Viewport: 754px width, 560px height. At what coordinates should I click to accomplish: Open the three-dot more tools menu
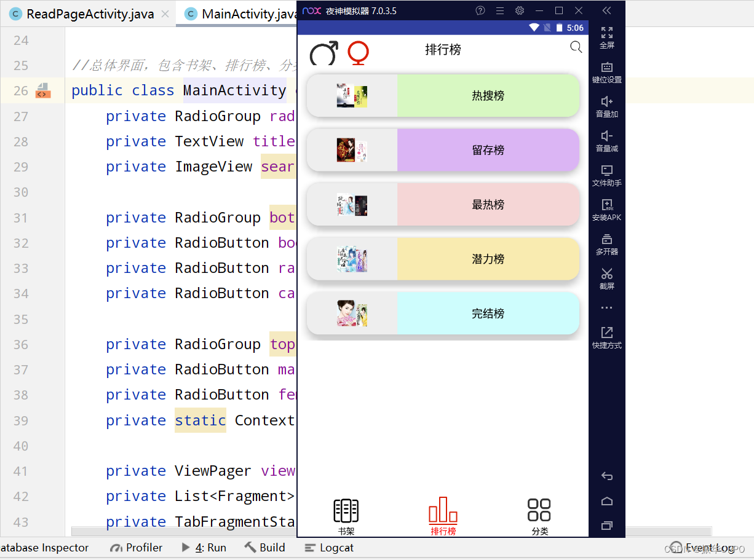(x=607, y=308)
